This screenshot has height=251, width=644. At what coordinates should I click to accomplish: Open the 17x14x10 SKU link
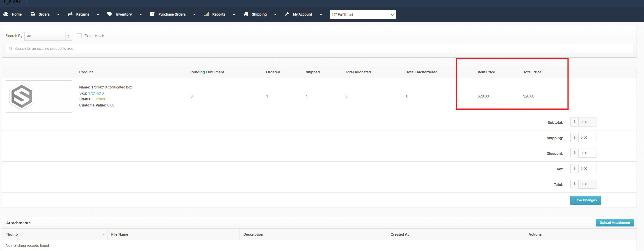[96, 93]
